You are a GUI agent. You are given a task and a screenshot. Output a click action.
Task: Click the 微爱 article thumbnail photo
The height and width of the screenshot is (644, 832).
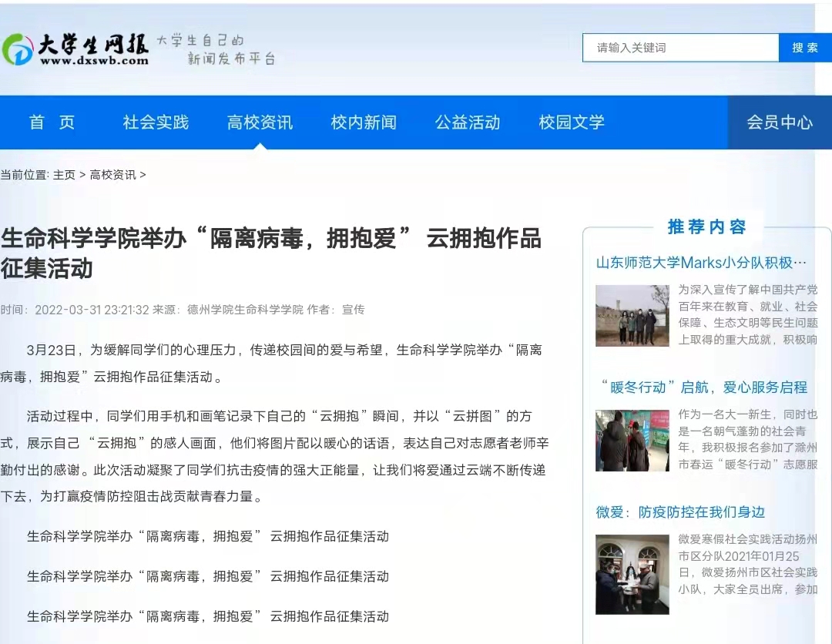(632, 574)
